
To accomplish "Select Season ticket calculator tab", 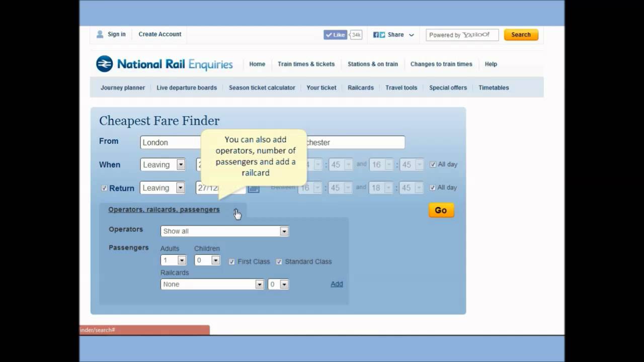I will (262, 87).
